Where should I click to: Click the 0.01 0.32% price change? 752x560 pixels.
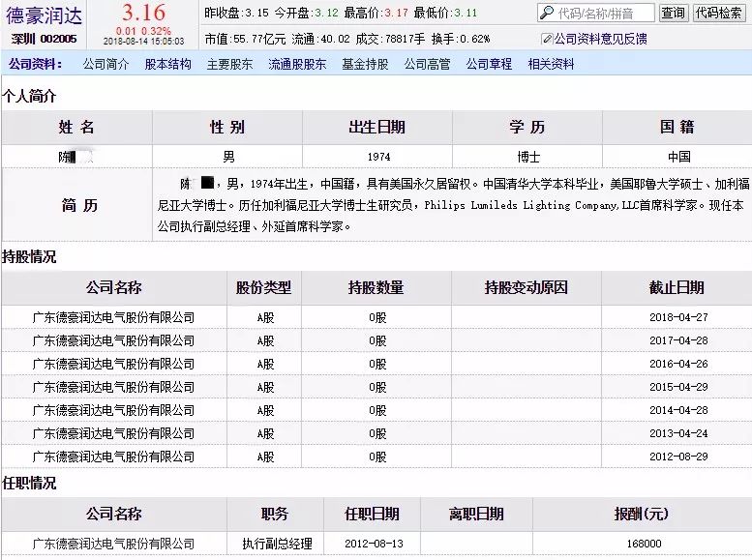(143, 31)
